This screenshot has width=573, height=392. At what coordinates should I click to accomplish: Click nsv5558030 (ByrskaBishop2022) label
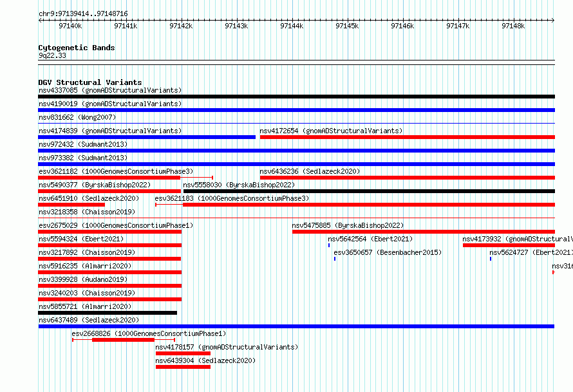[239, 185]
